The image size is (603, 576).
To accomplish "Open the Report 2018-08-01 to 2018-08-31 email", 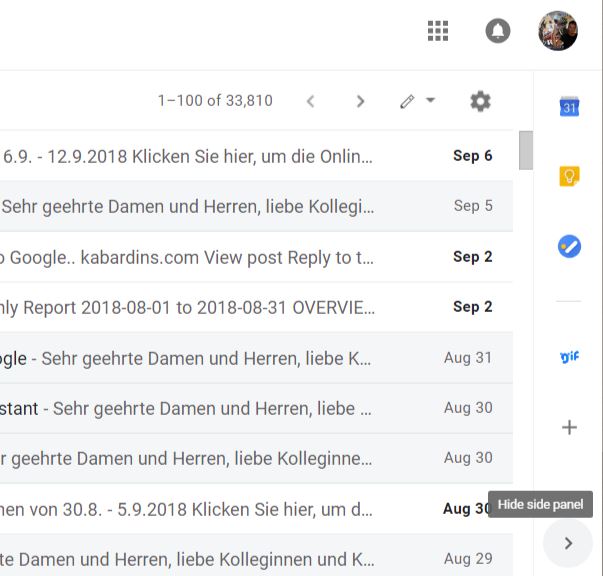I will pyautogui.click(x=250, y=307).
